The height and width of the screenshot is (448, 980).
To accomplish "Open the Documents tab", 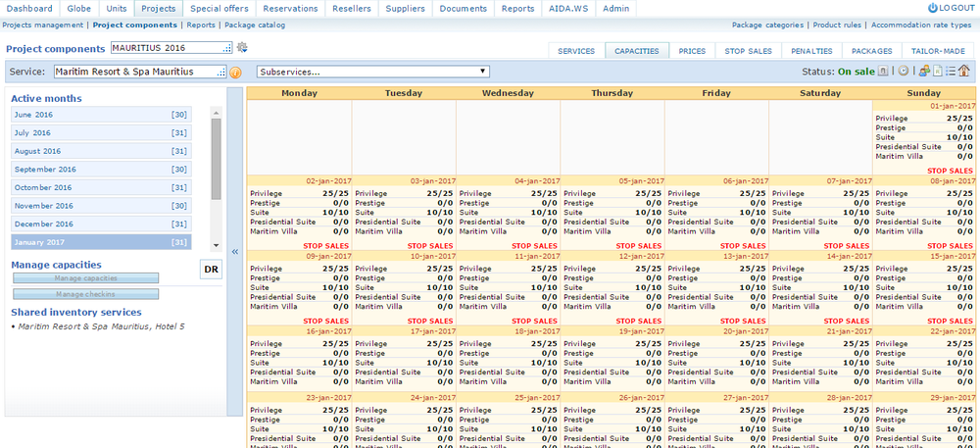I will 464,9.
